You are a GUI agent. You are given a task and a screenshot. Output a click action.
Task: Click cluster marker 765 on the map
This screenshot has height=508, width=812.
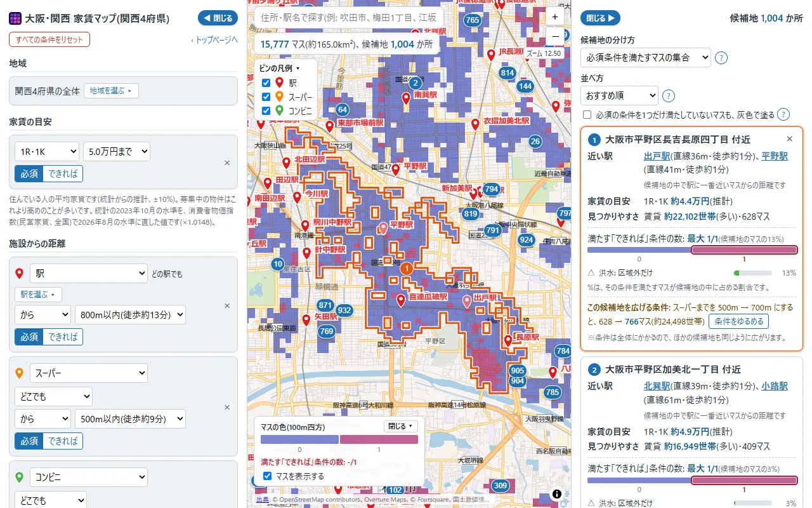[x=472, y=20]
